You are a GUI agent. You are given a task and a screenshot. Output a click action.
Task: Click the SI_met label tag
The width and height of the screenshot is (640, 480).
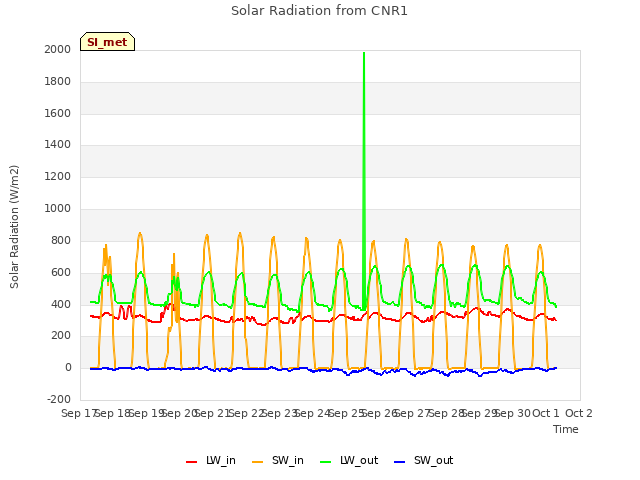[107, 42]
